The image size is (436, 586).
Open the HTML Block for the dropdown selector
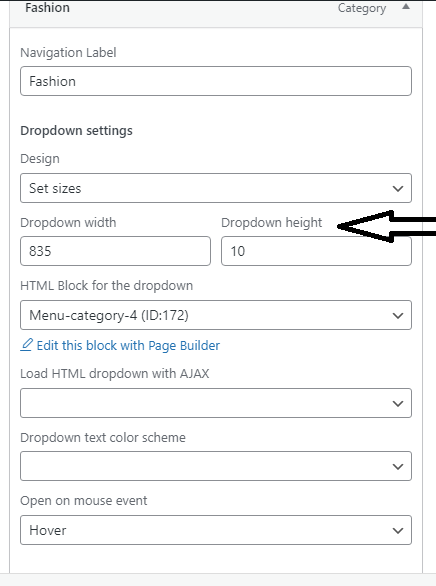[216, 315]
